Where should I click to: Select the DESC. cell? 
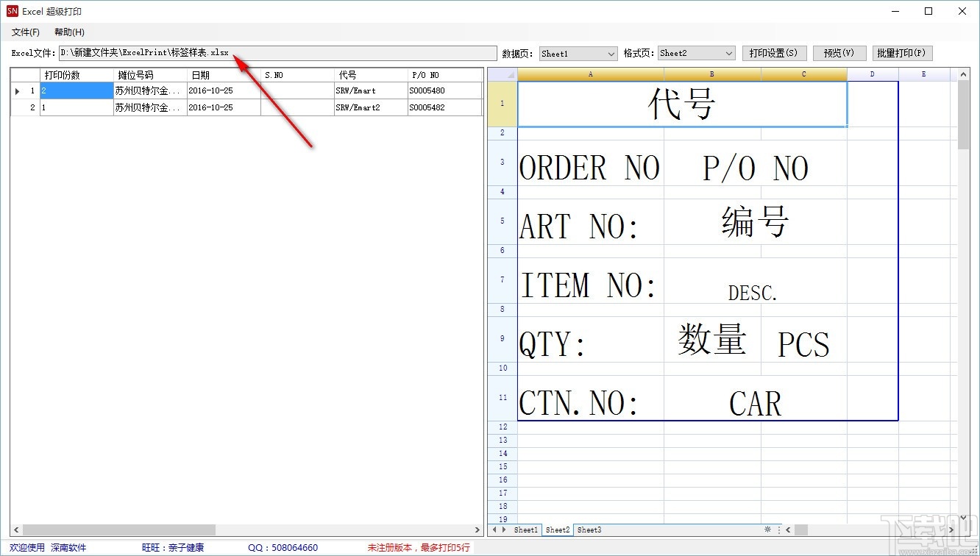click(x=756, y=280)
